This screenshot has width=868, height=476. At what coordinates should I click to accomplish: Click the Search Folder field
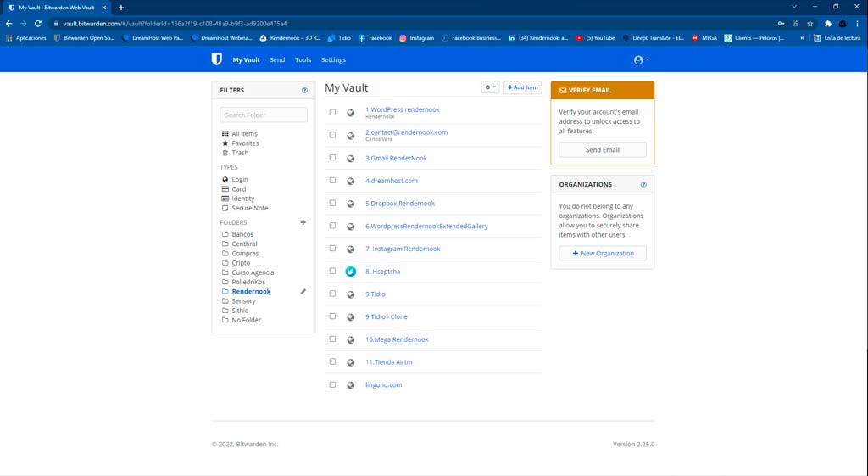(x=264, y=115)
